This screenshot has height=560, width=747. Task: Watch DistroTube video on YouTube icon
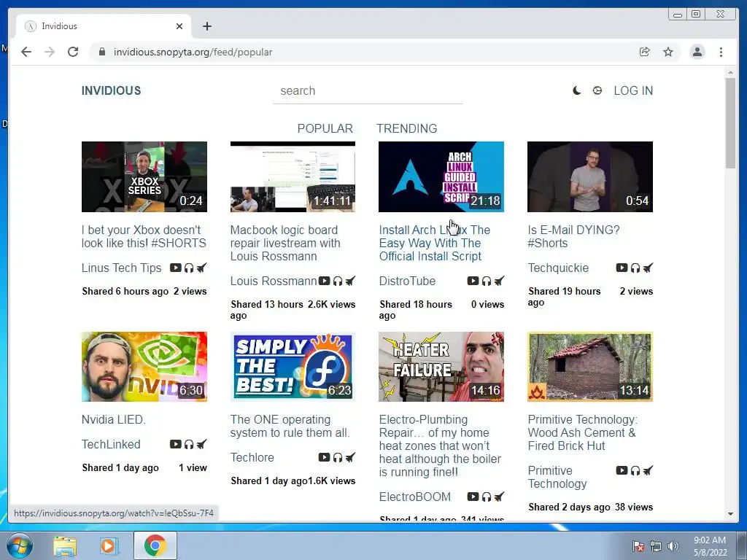[473, 281]
